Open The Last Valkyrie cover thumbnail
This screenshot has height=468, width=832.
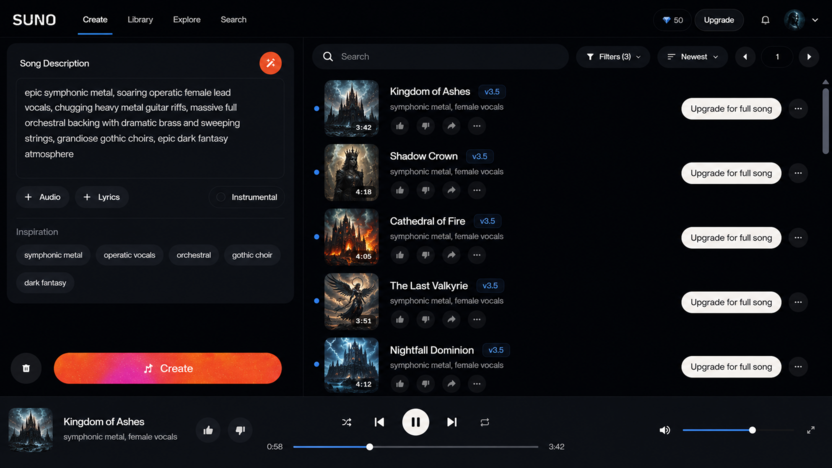351,301
